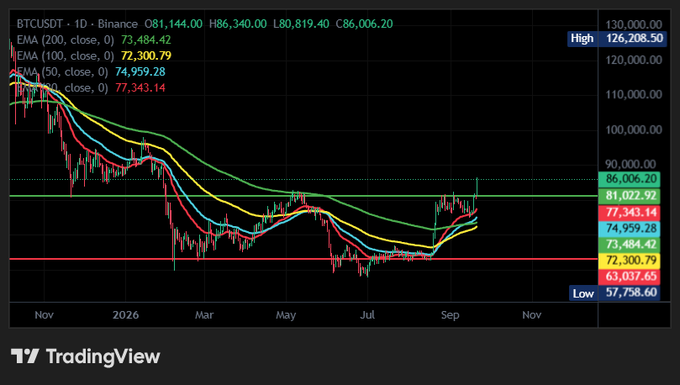Click the Jul label on time axis
The width and height of the screenshot is (680, 385).
click(x=367, y=315)
